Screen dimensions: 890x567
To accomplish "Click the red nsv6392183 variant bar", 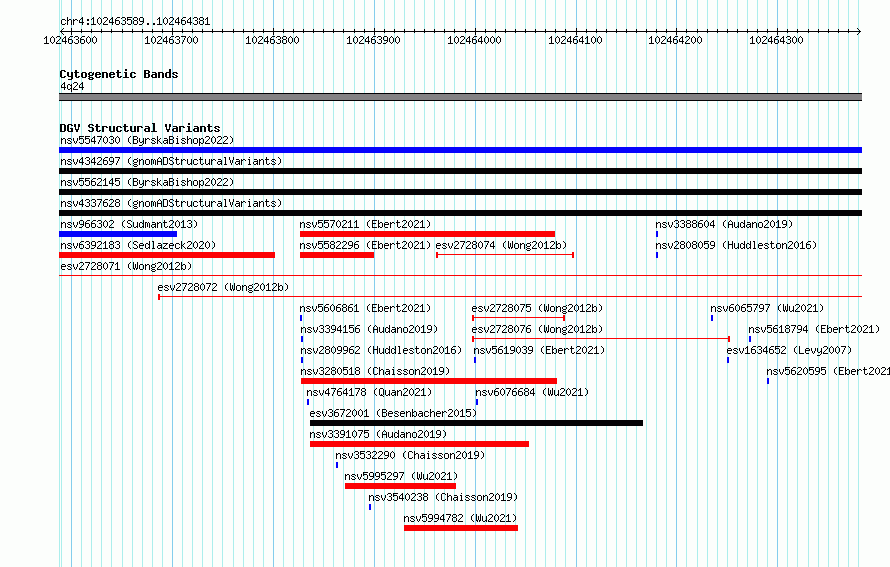I will point(167,255).
